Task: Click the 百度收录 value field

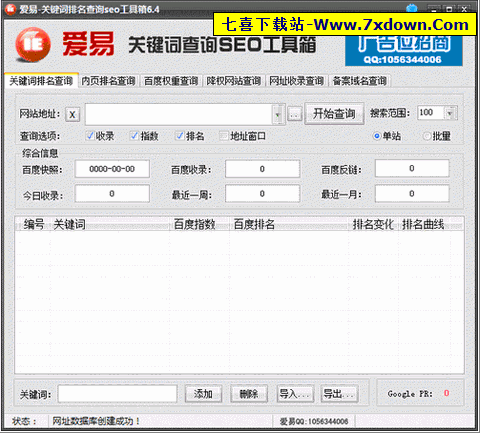Action: (262, 169)
